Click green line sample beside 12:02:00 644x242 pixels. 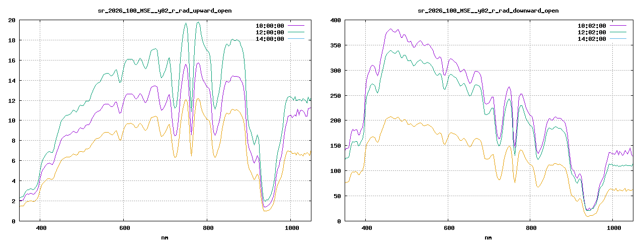pyautogui.click(x=618, y=32)
